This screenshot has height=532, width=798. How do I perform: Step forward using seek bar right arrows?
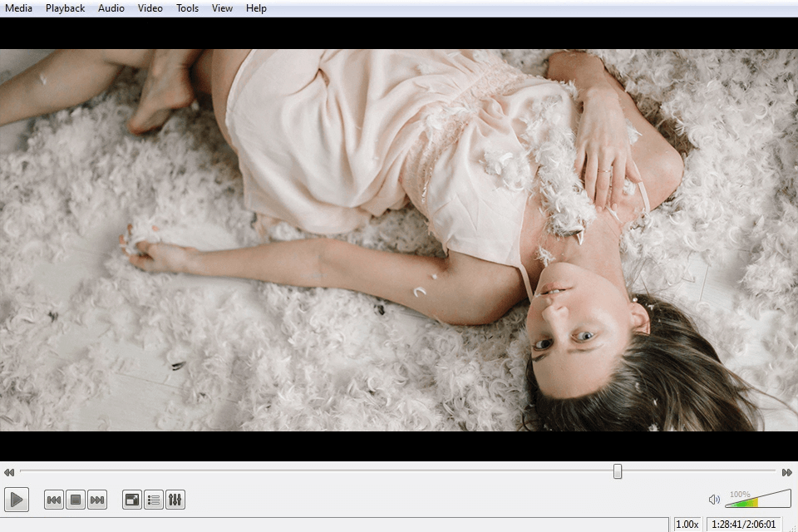click(x=787, y=472)
